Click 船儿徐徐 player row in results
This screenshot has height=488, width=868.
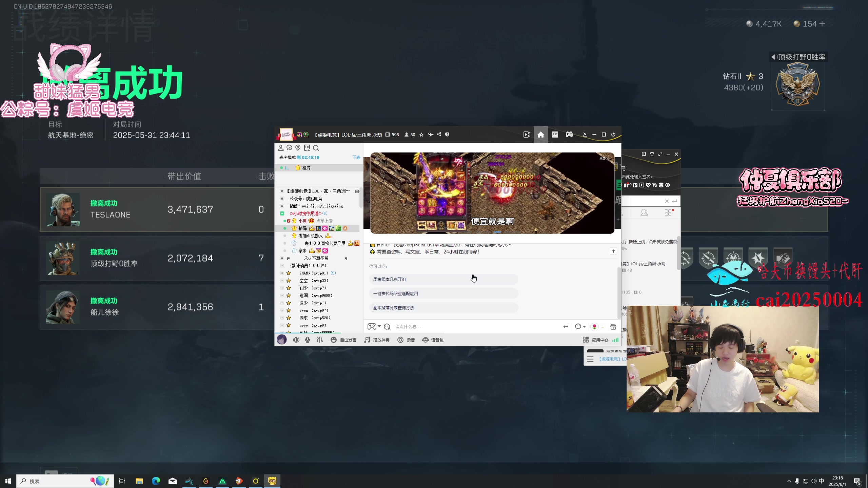point(157,307)
